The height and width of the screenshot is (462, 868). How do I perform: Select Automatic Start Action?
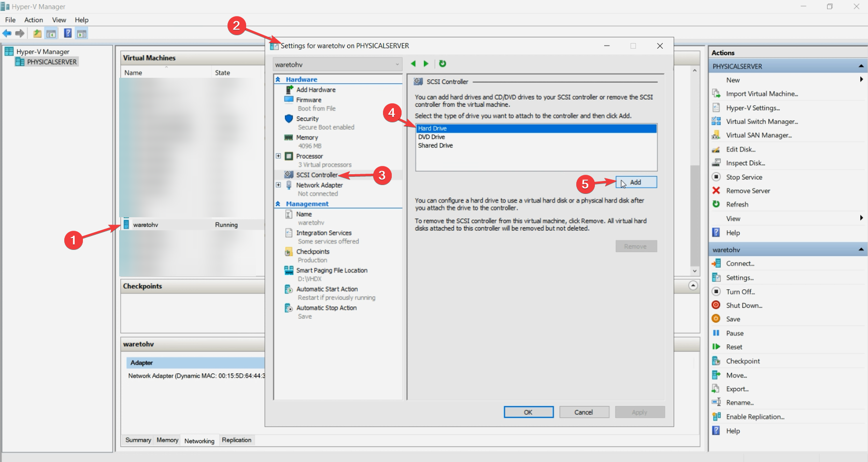click(x=326, y=289)
